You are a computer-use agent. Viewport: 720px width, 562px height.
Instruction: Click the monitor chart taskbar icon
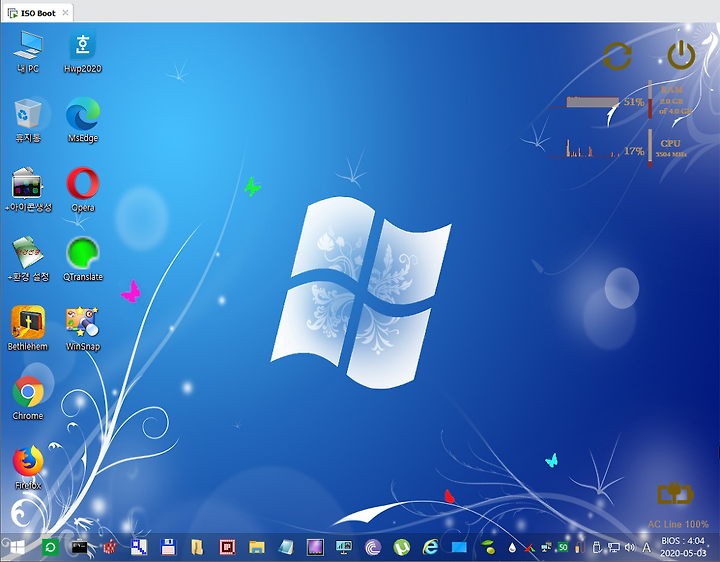pyautogui.click(x=343, y=547)
